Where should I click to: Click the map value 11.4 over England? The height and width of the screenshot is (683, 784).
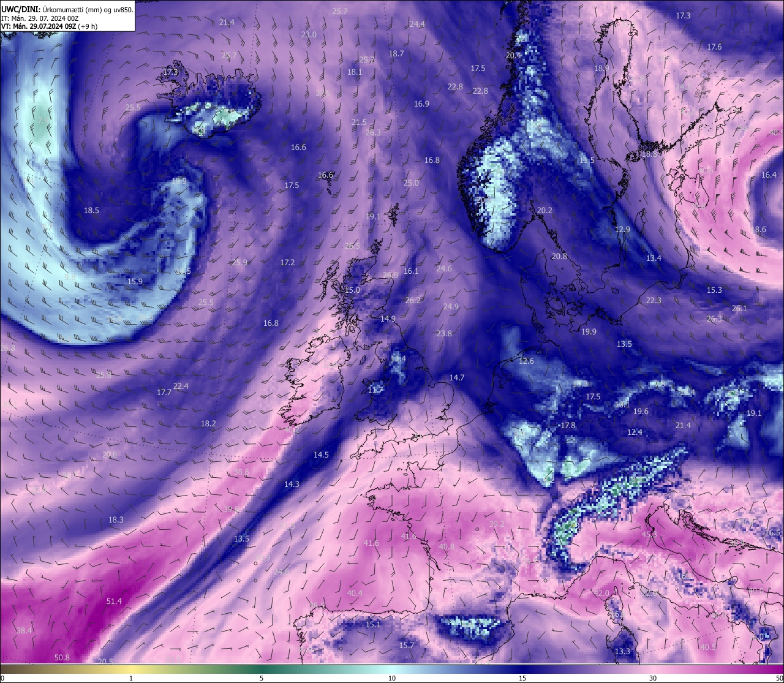[398, 358]
